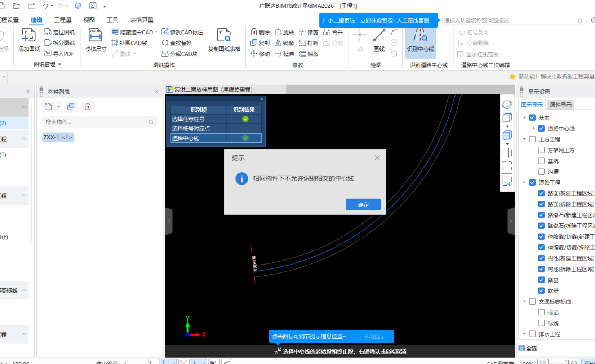Open the 工程量 ribbon tab
Screen dimensions: 595x364
[63, 20]
